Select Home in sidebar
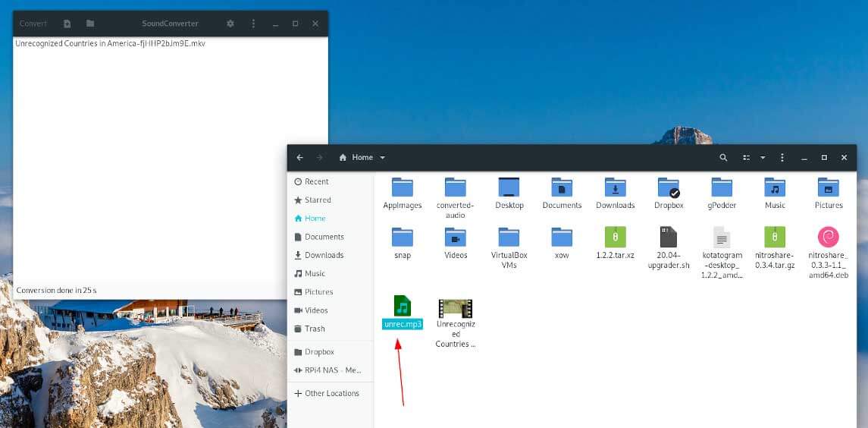This screenshot has width=868, height=428. [331, 218]
